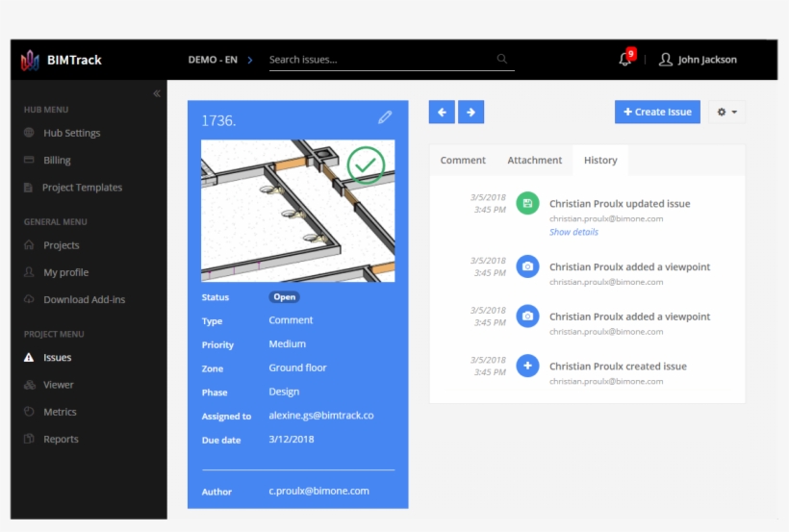
Task: Click first added-viewpoint camera icon
Action: (527, 266)
